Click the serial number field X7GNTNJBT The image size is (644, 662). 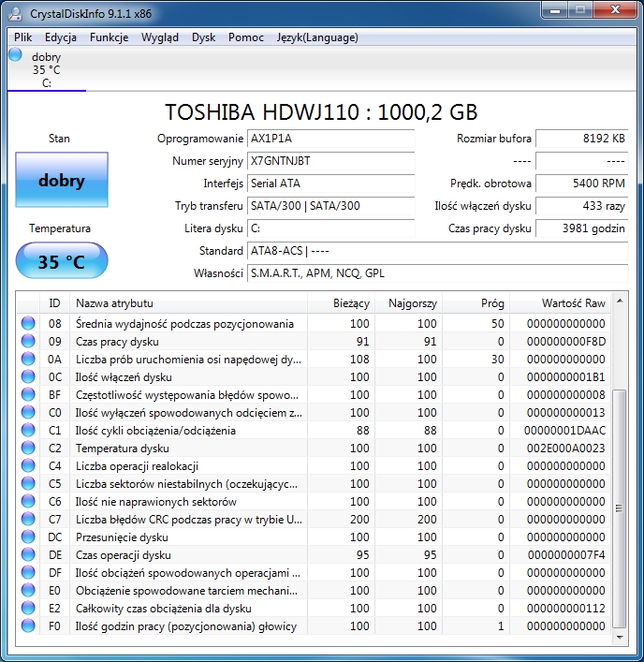330,161
